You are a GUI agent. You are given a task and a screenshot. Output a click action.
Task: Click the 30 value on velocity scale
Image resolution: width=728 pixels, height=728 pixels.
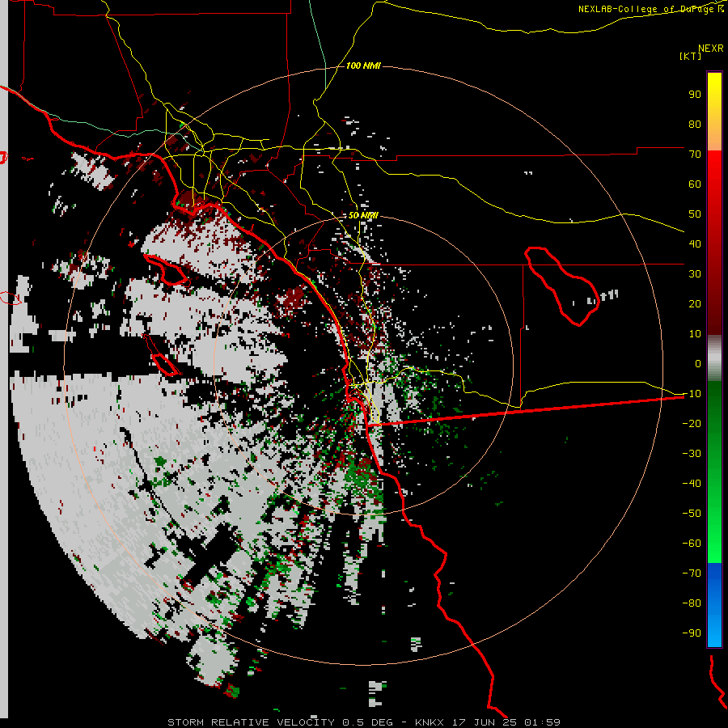pos(695,274)
